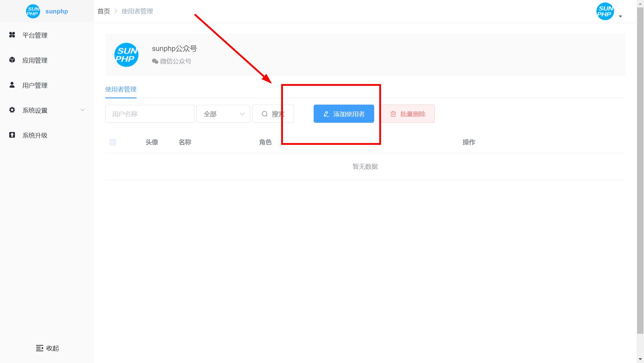This screenshot has width=644, height=363.
Task: Click the 系统设置 gear icon
Action: click(12, 110)
